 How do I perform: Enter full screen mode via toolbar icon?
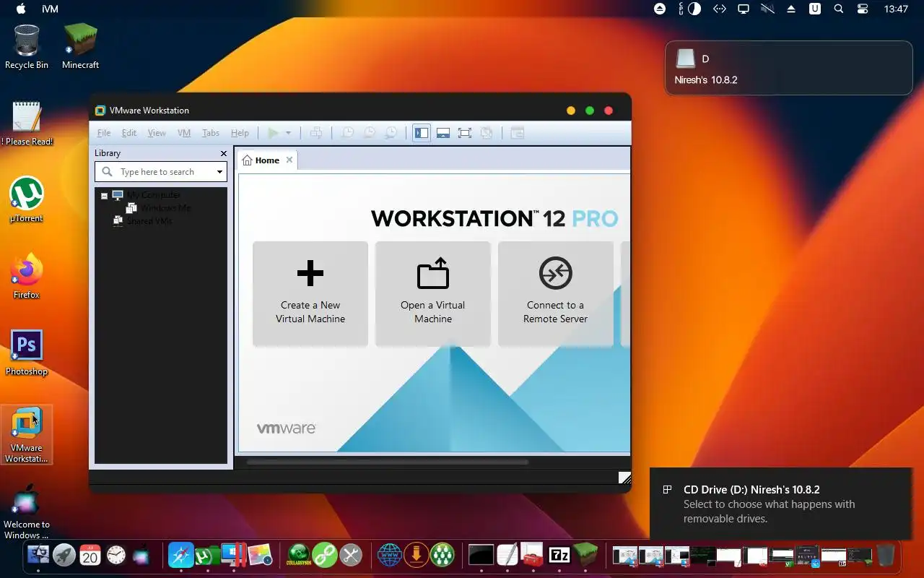465,133
